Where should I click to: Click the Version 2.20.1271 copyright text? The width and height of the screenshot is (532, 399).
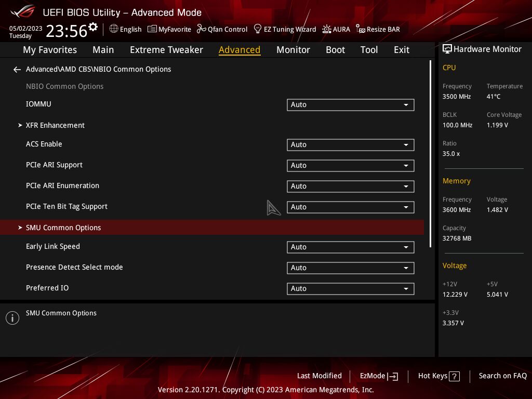point(265,390)
